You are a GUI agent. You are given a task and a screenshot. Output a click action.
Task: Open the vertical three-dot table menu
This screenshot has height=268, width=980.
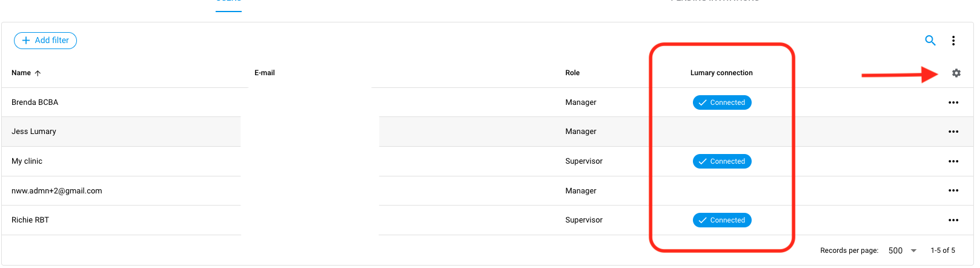[x=953, y=41]
